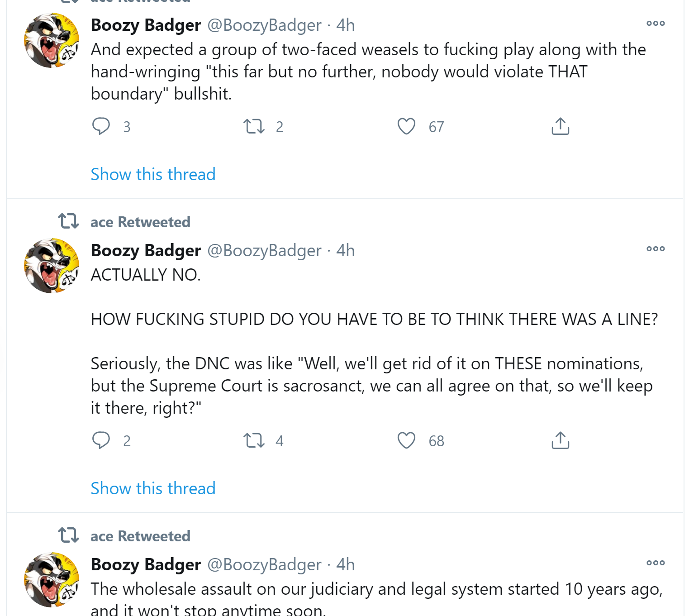Open Boozy Badger avatar on third tweet
The image size is (689, 616).
(52, 580)
